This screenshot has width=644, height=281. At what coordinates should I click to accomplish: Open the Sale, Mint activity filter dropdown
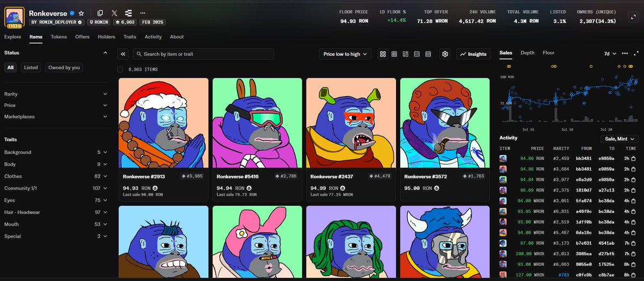click(x=620, y=138)
